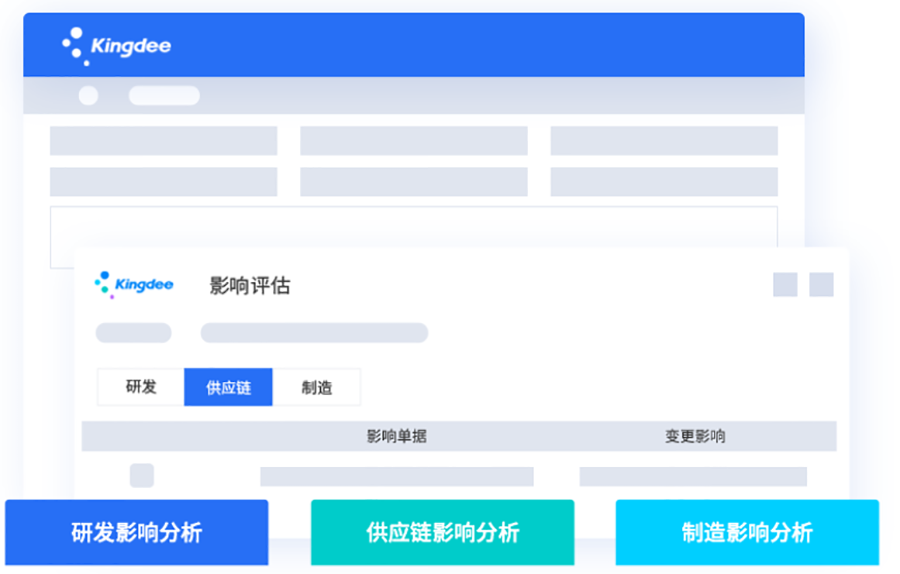Switch to the 研发 tab

pyautogui.click(x=141, y=387)
